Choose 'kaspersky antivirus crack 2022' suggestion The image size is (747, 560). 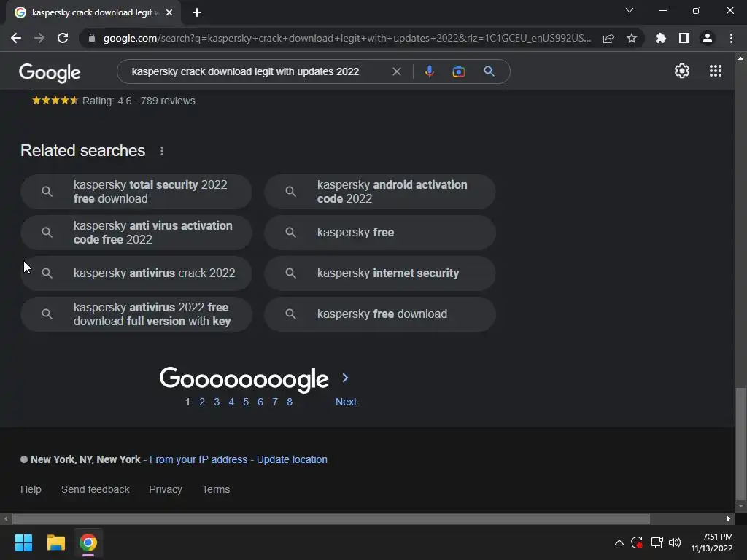[x=136, y=273]
